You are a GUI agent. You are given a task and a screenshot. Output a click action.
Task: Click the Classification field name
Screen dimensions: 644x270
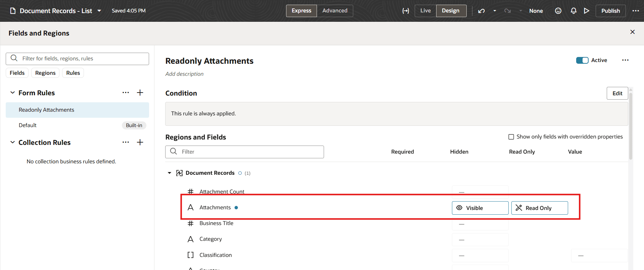pos(216,255)
